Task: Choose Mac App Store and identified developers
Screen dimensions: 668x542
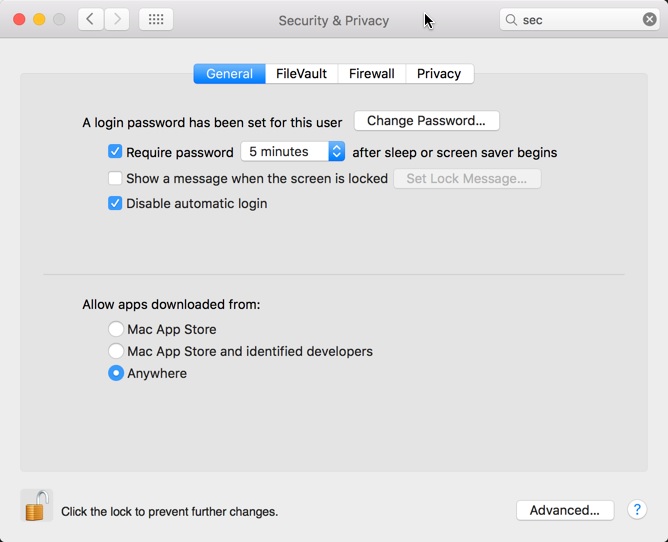Action: [116, 351]
